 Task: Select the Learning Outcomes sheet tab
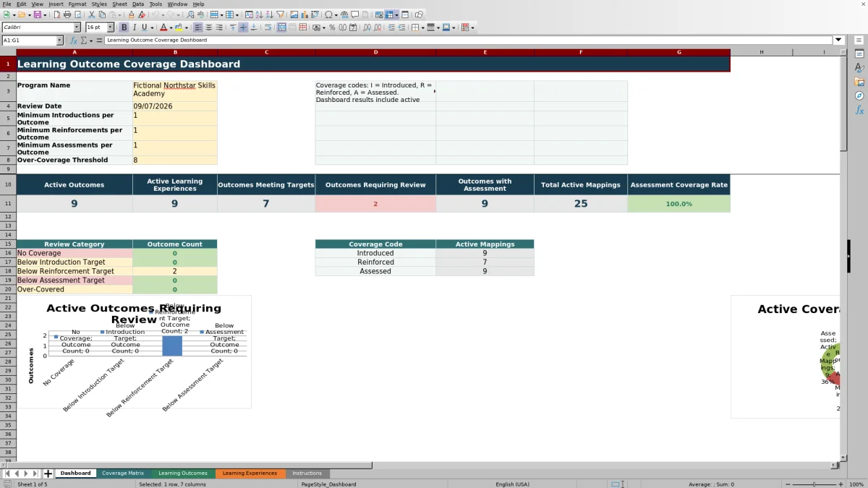183,474
